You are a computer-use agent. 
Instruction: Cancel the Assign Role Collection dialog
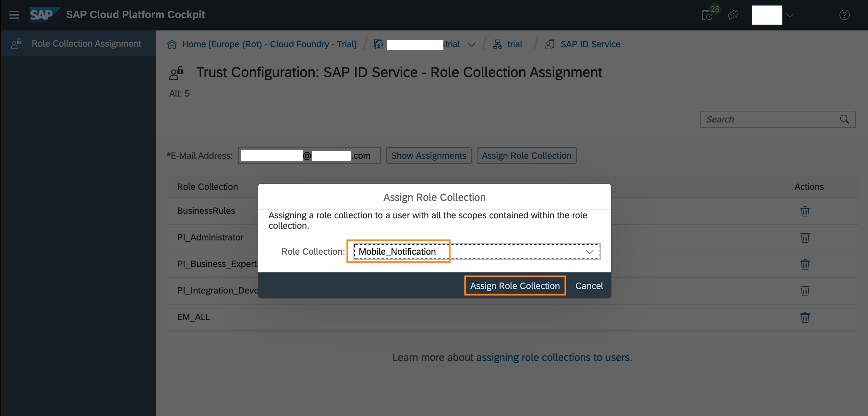pos(589,286)
